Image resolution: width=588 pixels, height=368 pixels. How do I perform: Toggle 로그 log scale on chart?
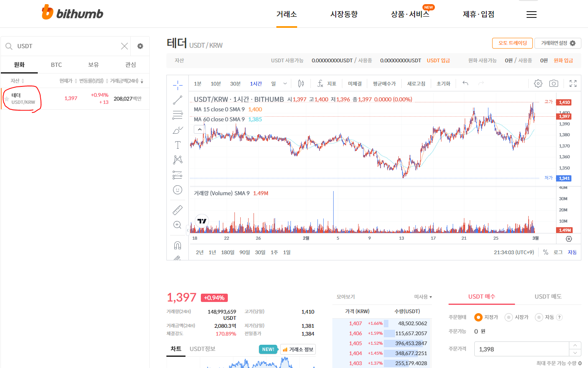click(x=558, y=252)
